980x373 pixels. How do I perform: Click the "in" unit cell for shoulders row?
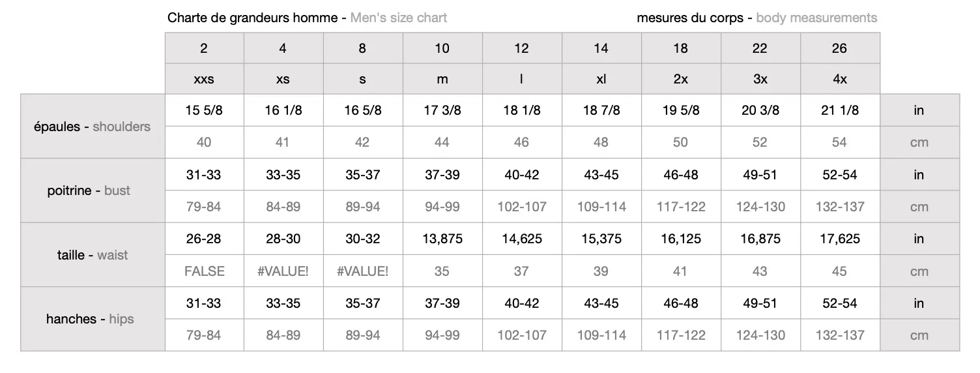coord(919,110)
